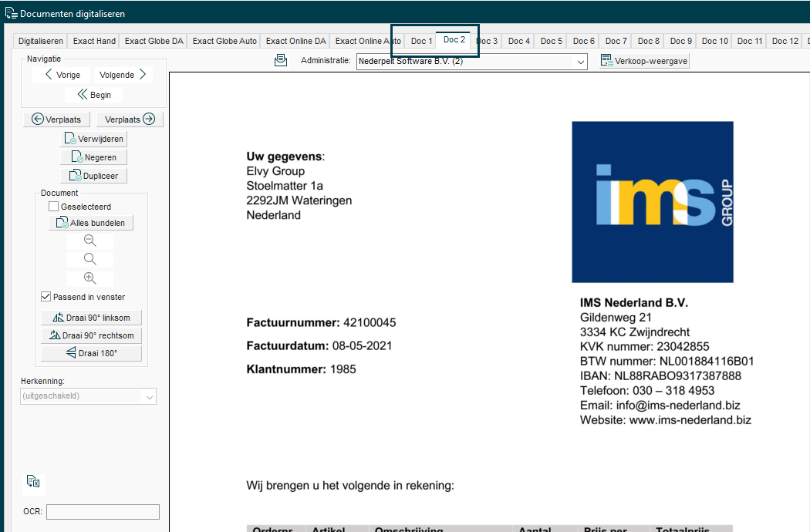
Task: Move document right with Verplaats
Action: (130, 120)
